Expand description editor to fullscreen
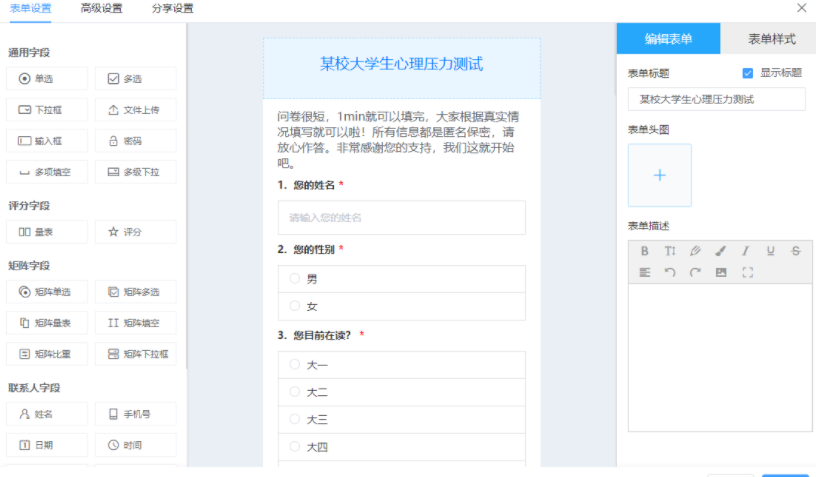816x477 pixels. (x=747, y=272)
